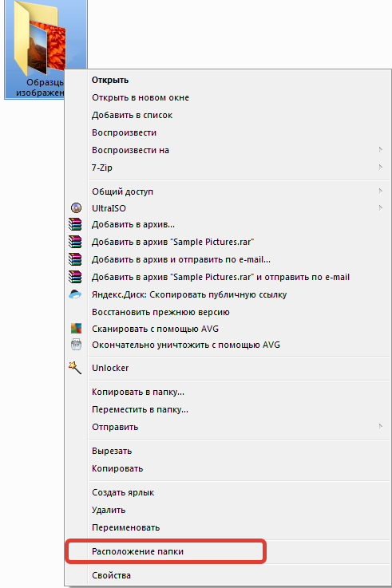Click the folder label 'Образцы изображений'

coord(40,88)
